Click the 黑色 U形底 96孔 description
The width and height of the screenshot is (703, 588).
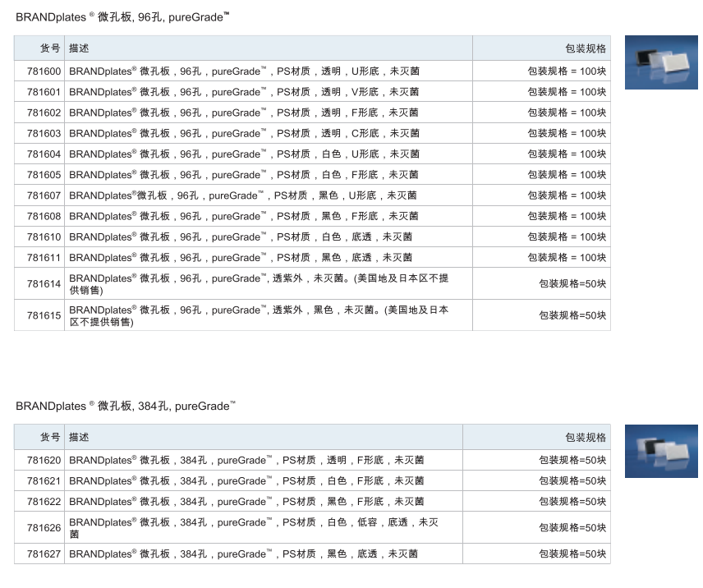[x=243, y=195]
